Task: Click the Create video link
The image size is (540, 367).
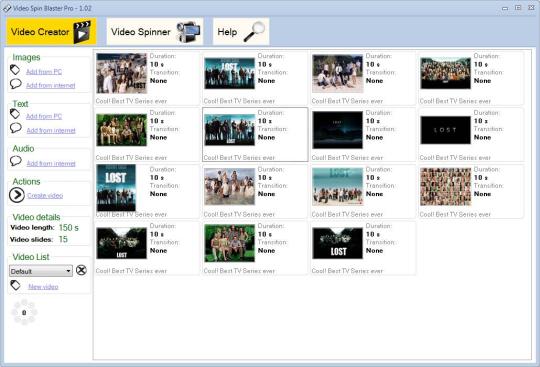Action: (x=45, y=196)
